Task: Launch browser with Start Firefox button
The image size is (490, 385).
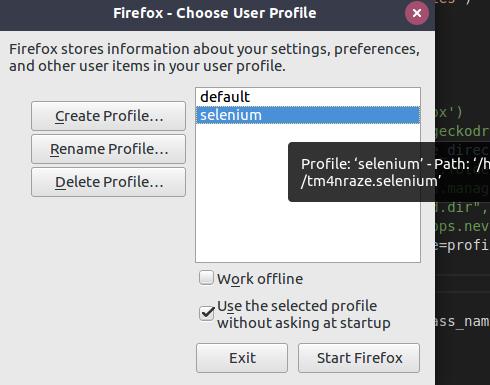Action: [x=359, y=358]
